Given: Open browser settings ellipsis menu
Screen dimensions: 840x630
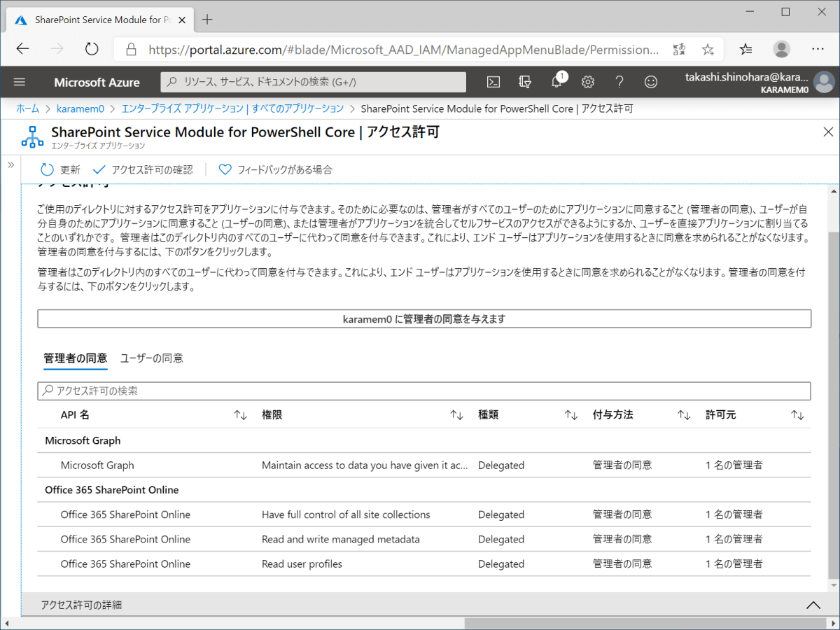Looking at the screenshot, I should 818,49.
